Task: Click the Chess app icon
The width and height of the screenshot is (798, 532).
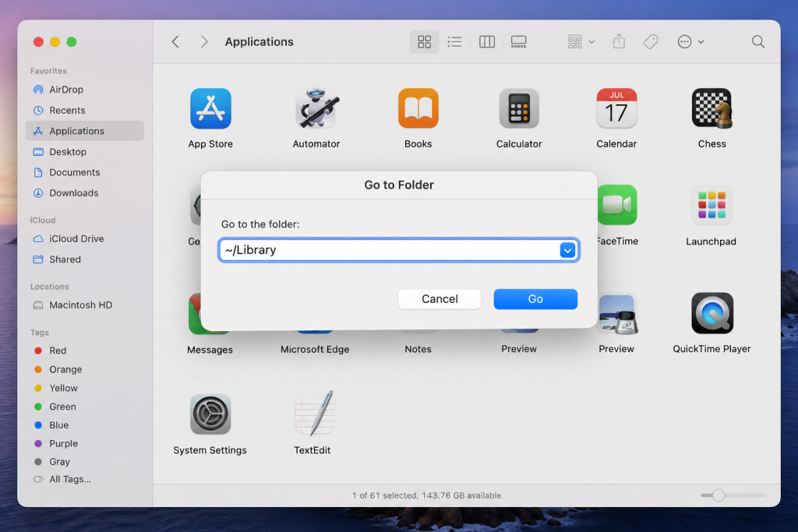Action: (711, 108)
